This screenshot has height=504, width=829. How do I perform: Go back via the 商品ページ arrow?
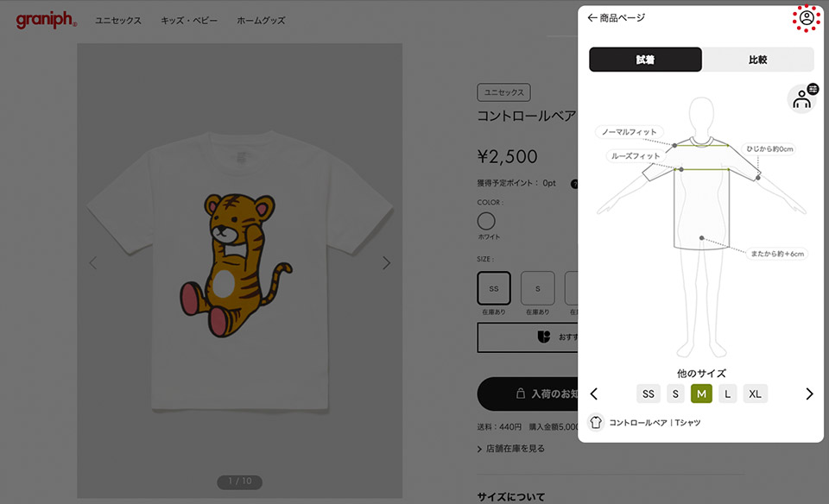point(616,18)
